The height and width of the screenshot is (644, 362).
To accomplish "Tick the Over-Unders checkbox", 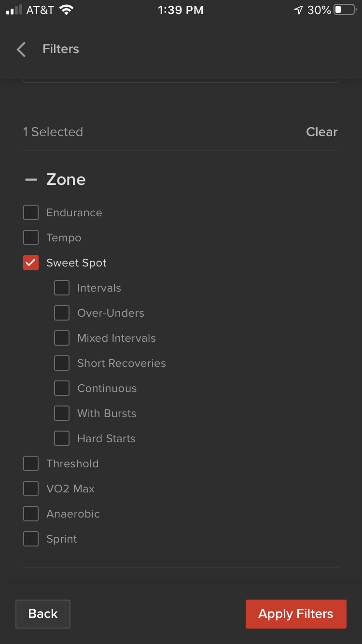I will point(62,313).
